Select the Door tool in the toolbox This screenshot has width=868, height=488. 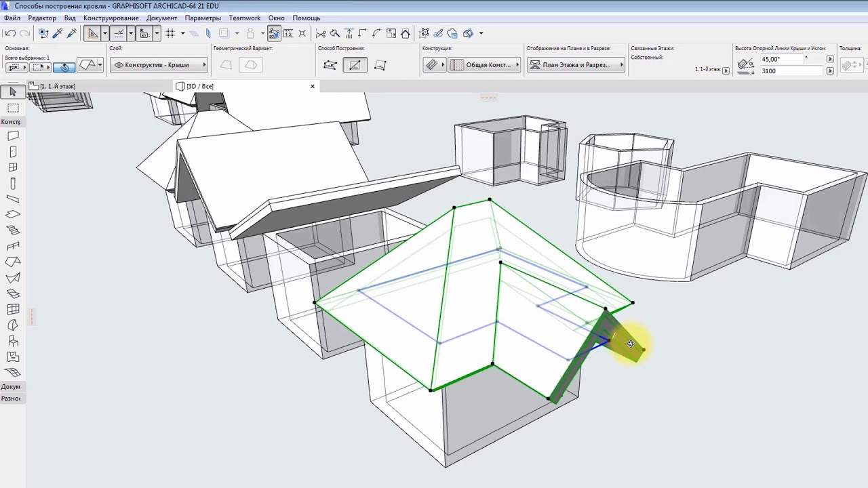click(13, 152)
